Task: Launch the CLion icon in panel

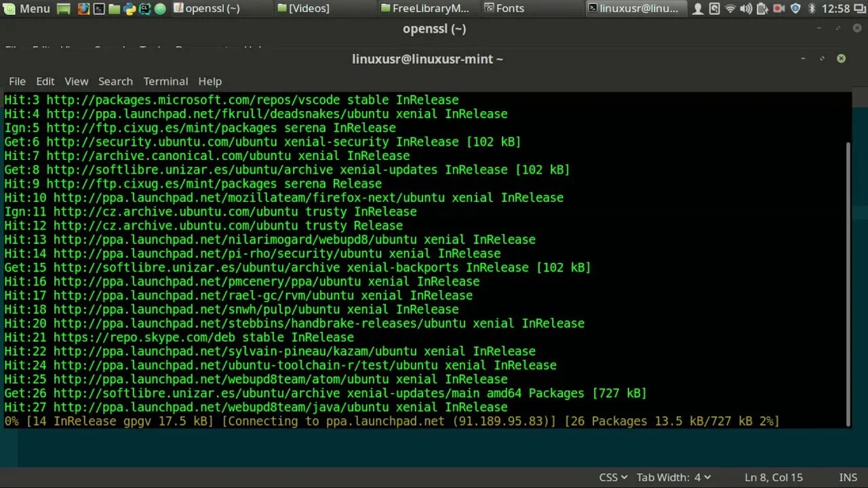Action: tap(145, 8)
